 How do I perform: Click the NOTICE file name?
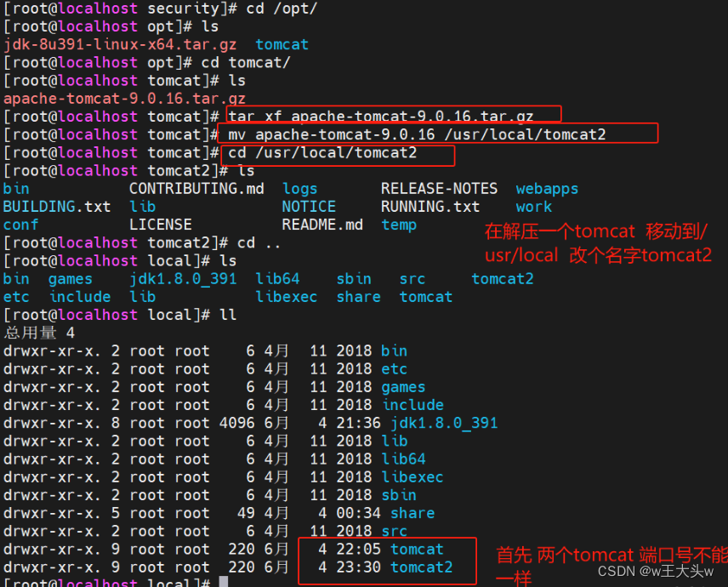pyautogui.click(x=309, y=207)
